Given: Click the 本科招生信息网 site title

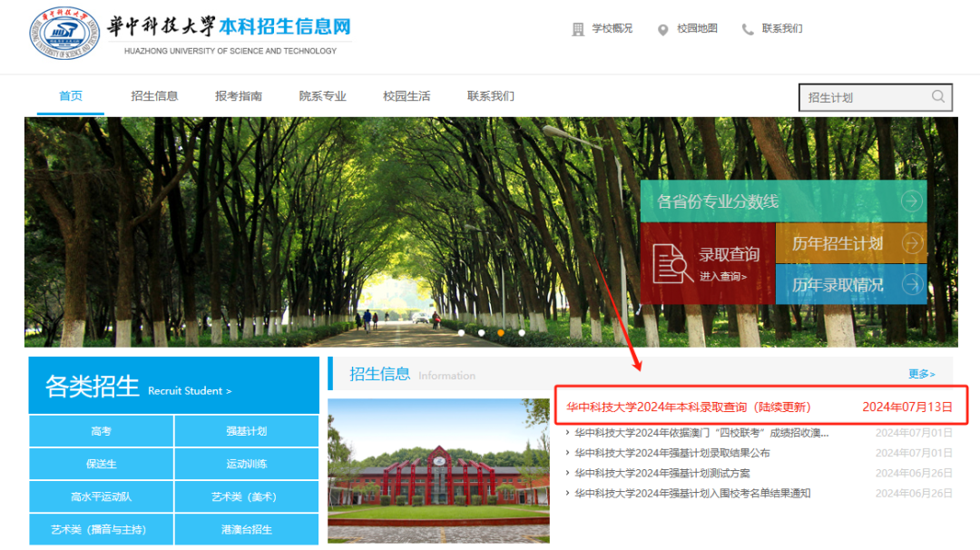Looking at the screenshot, I should [x=285, y=27].
